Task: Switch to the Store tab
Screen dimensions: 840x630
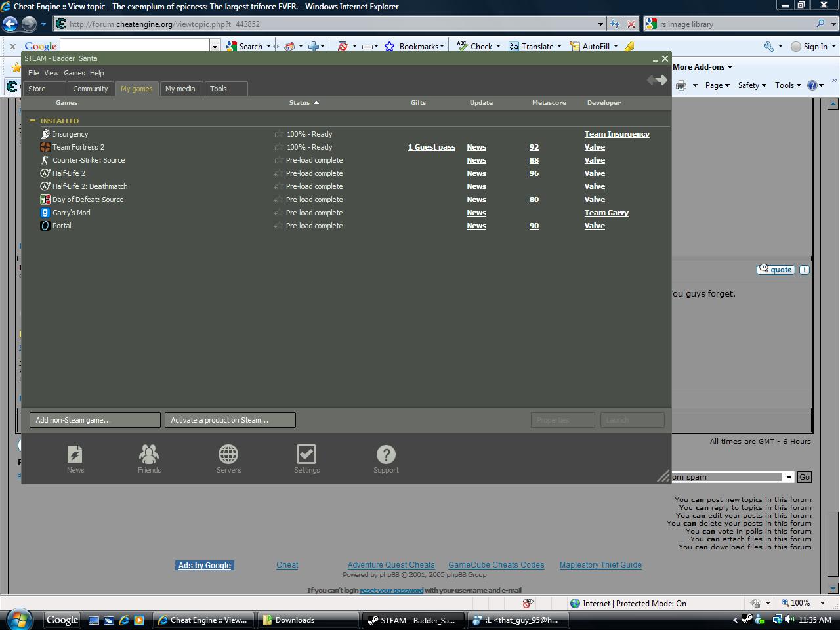Action: tap(44, 89)
